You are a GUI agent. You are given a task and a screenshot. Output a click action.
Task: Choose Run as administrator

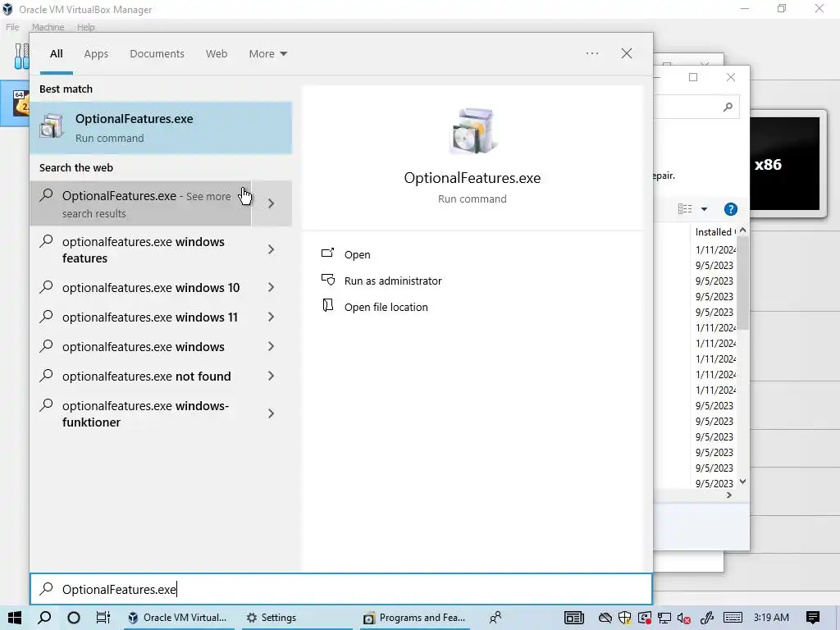click(393, 281)
